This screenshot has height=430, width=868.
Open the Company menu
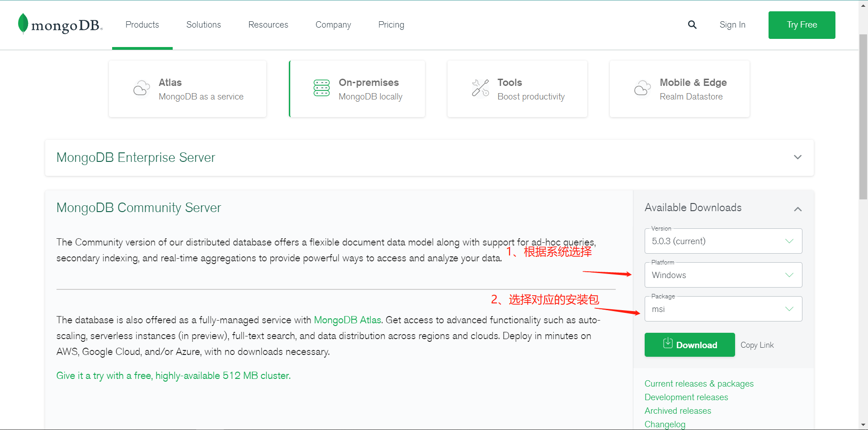(333, 25)
